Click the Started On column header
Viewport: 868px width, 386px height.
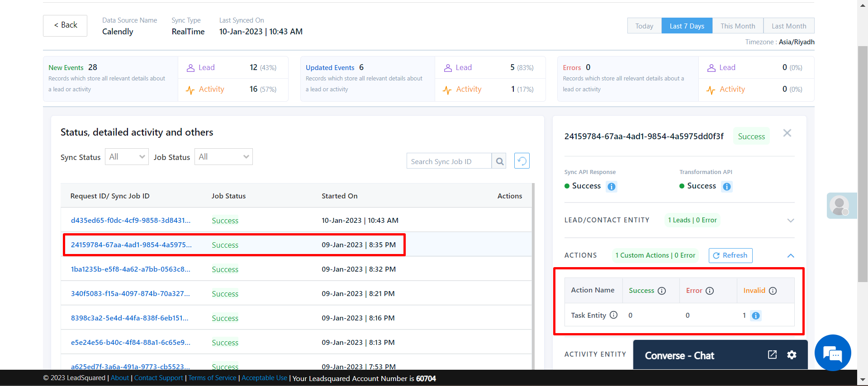[340, 196]
